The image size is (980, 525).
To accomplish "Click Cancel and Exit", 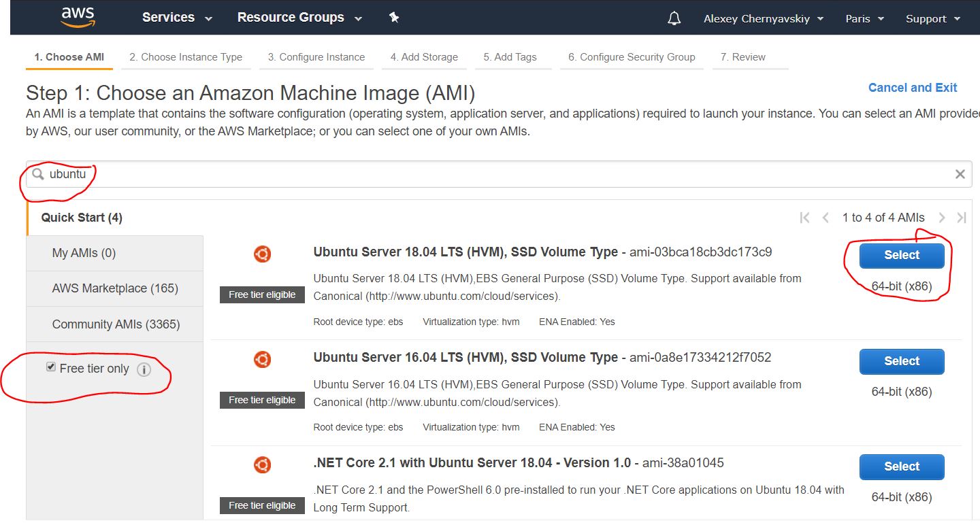I will 913,87.
